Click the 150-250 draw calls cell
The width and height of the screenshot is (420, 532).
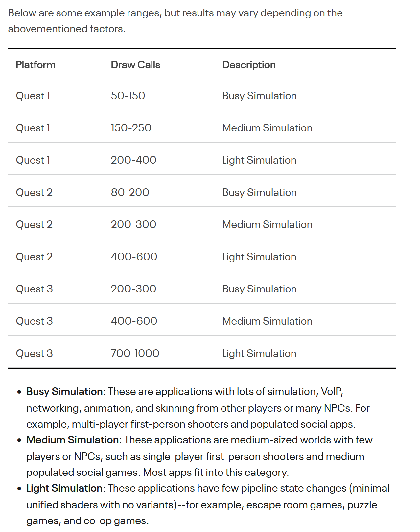pyautogui.click(x=131, y=128)
